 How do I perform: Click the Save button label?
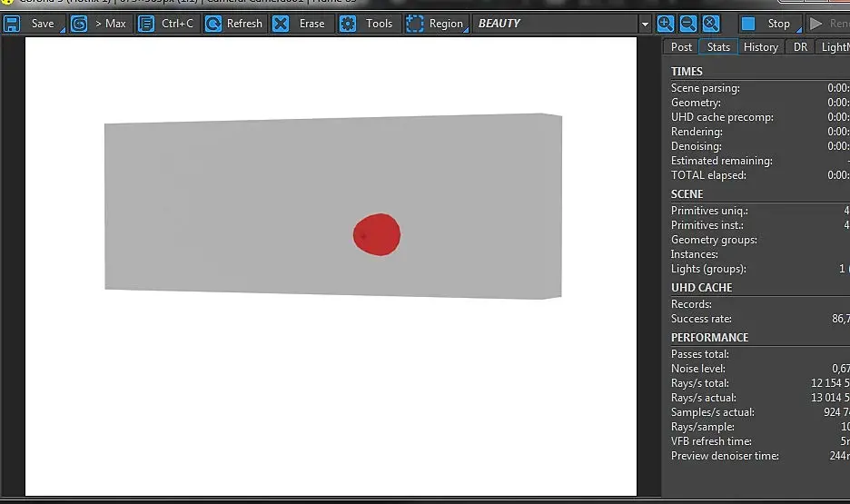click(43, 24)
